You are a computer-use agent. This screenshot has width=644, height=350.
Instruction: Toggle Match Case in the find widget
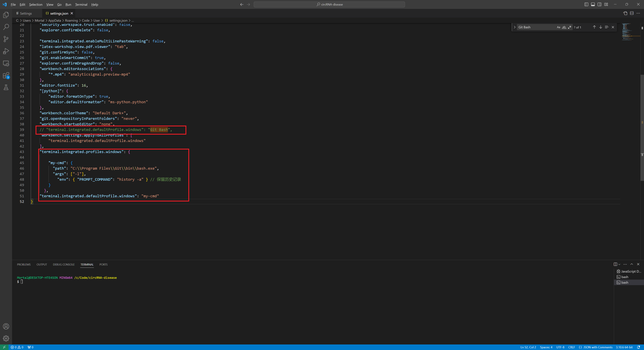pyautogui.click(x=558, y=27)
